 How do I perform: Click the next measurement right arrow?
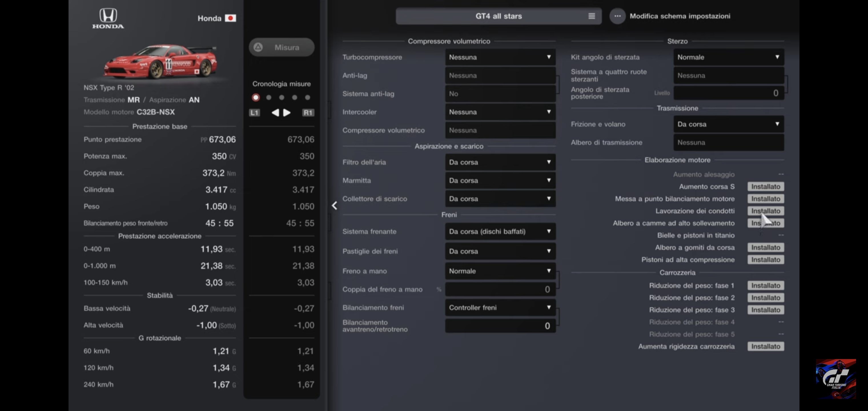pyautogui.click(x=287, y=112)
